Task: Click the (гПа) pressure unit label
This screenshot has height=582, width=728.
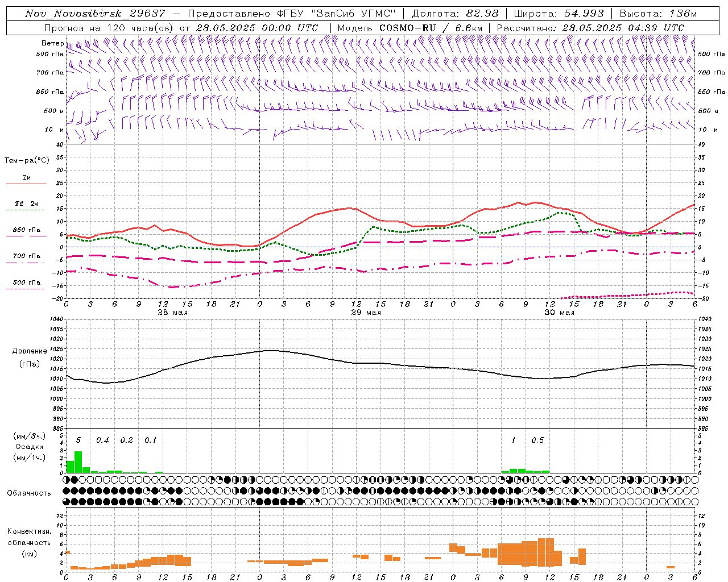Action: pyautogui.click(x=30, y=364)
